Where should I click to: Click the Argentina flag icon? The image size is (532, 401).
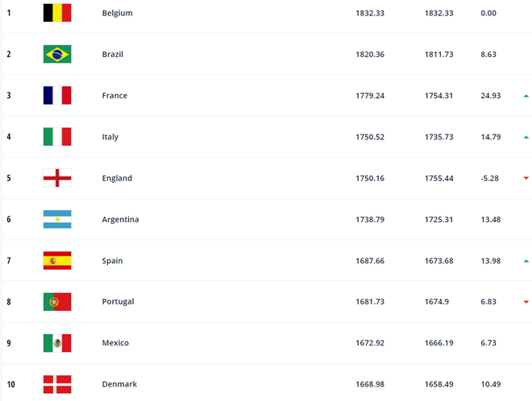click(x=57, y=219)
